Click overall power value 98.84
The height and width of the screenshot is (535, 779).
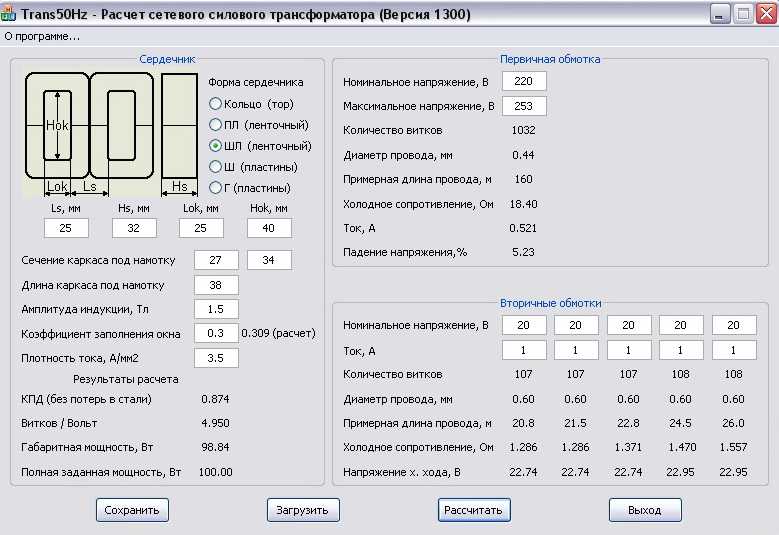[215, 447]
